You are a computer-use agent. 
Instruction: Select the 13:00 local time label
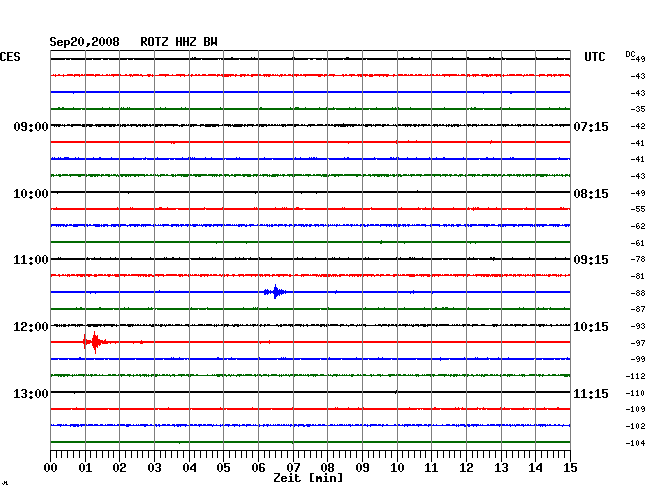point(31,393)
